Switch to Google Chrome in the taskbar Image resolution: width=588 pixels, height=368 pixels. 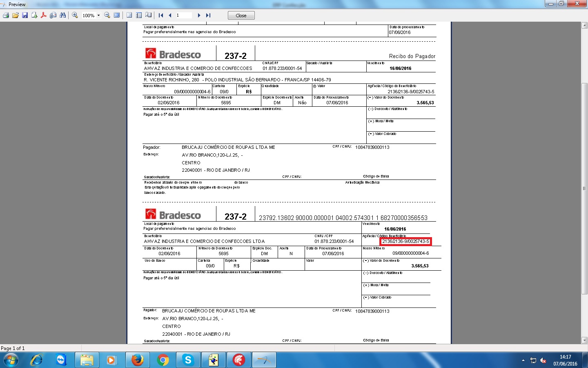coord(163,360)
